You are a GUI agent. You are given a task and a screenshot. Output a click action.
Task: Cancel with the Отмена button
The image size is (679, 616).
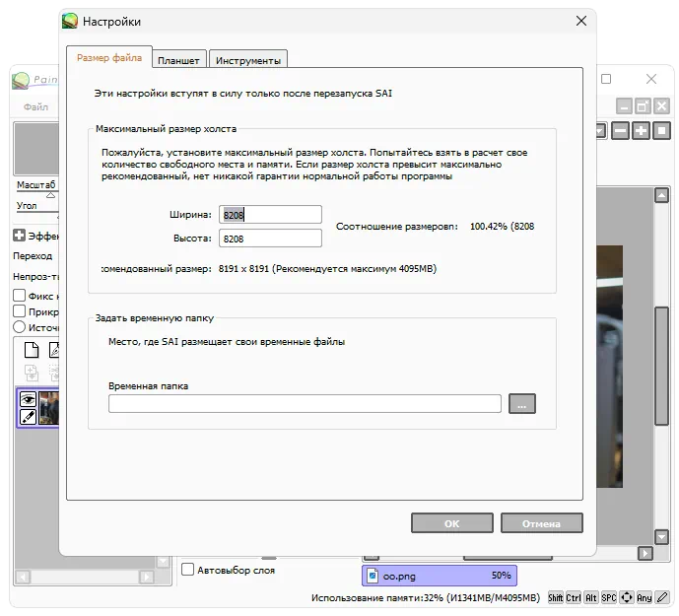(x=541, y=523)
